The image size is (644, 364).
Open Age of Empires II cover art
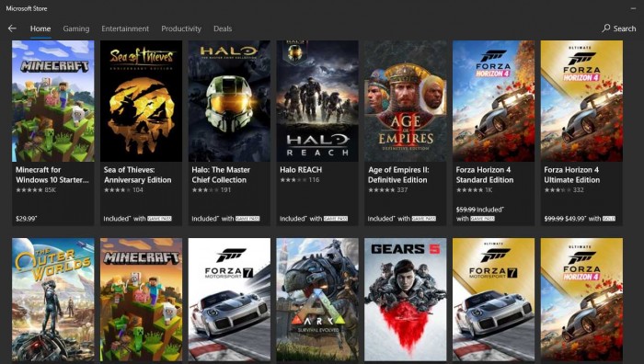[x=406, y=101]
